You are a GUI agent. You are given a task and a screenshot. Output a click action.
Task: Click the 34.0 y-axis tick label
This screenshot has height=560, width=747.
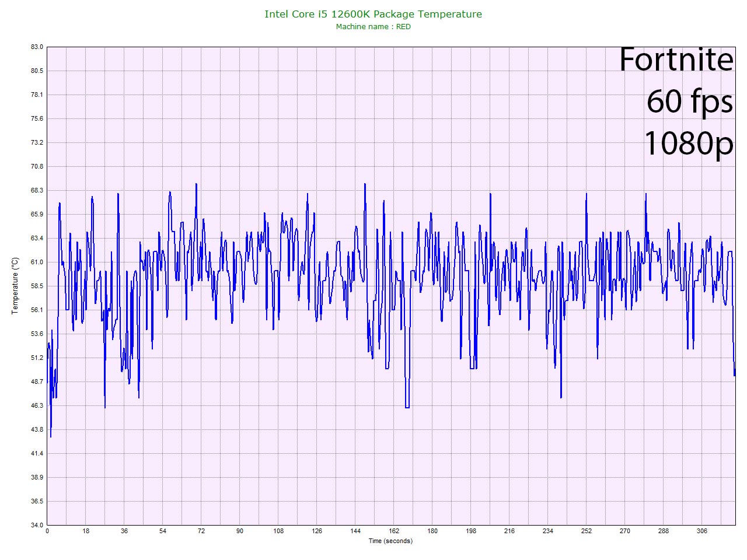point(37,525)
